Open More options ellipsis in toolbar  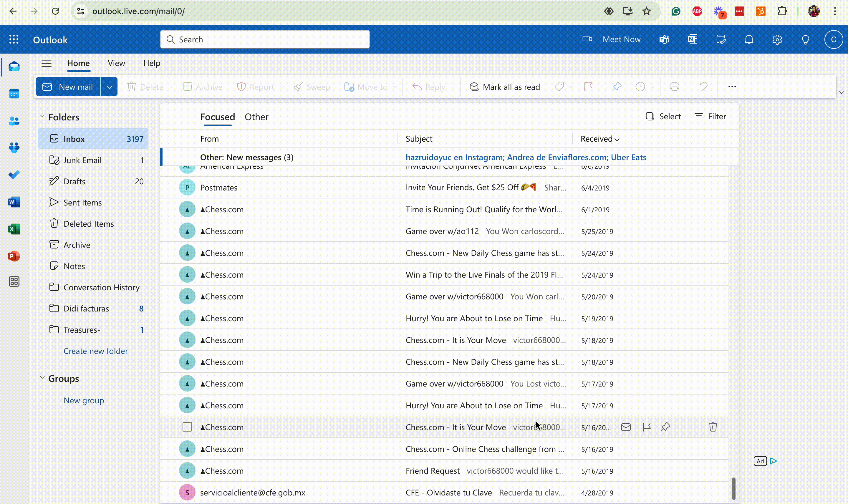click(x=732, y=87)
